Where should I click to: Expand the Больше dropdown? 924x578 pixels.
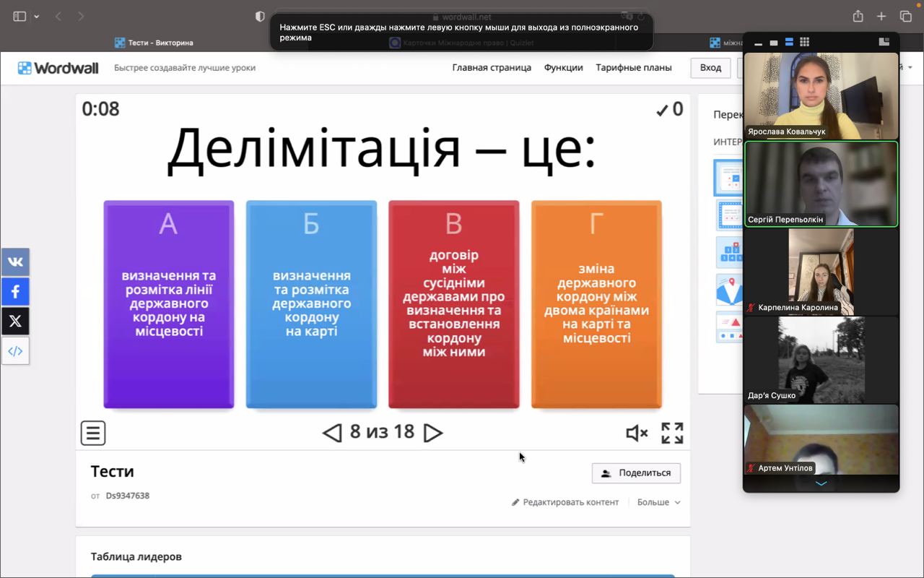point(658,502)
